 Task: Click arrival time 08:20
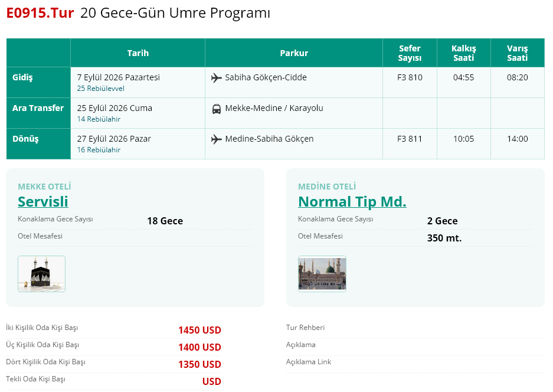coord(518,77)
